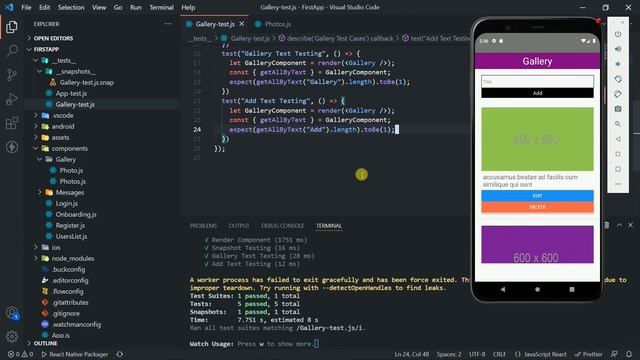Rotate the emulator right

click(x=618, y=94)
